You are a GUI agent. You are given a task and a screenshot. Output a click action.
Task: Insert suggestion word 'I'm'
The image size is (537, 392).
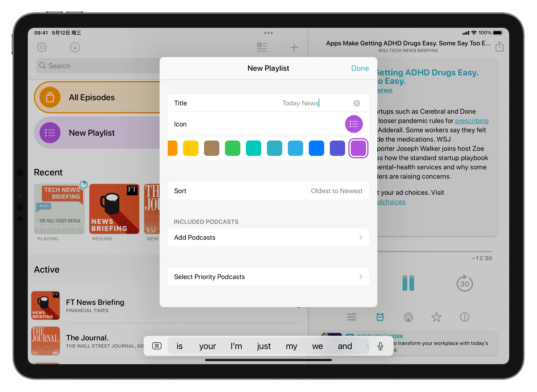tap(236, 346)
